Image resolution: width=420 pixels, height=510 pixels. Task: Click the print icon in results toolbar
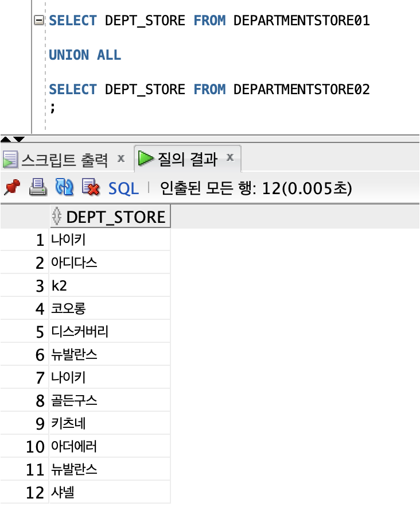click(x=38, y=187)
